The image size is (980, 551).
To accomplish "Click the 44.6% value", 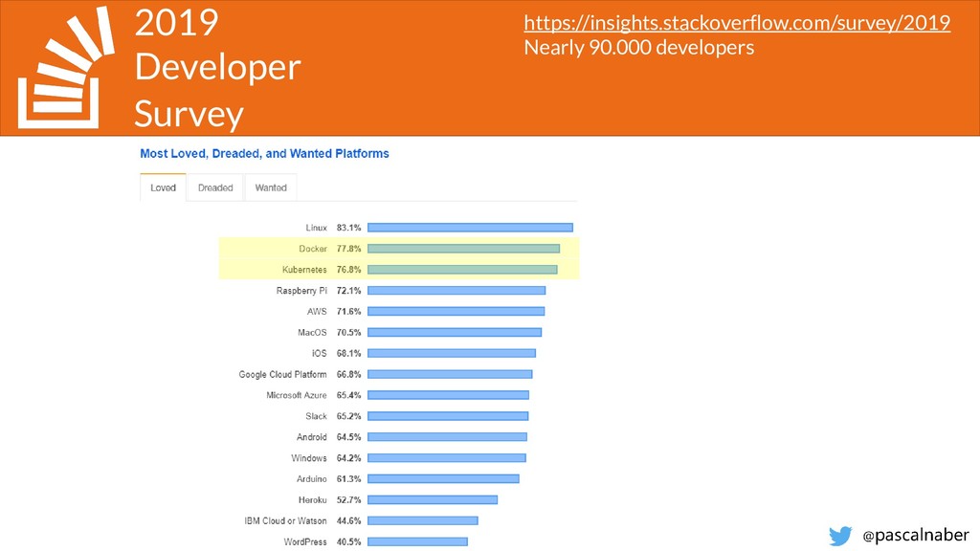I will click(x=348, y=520).
